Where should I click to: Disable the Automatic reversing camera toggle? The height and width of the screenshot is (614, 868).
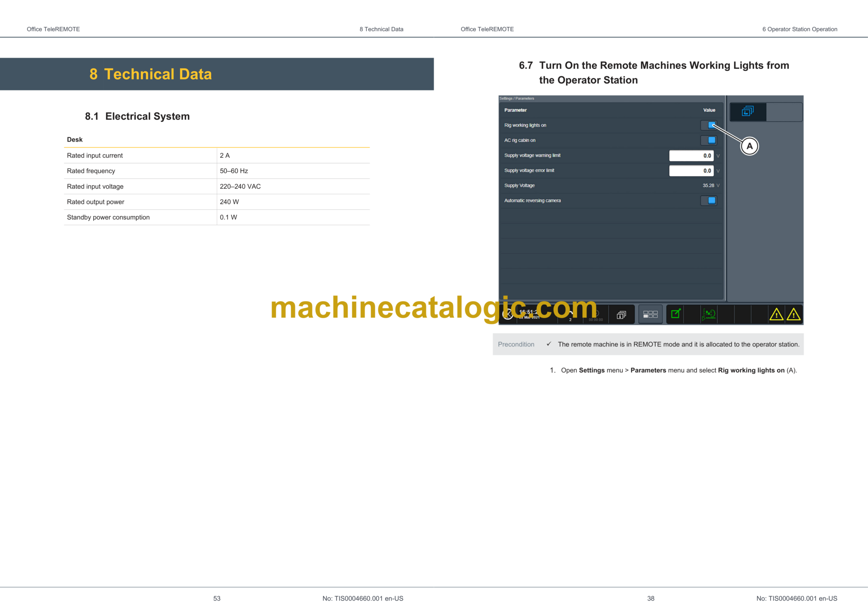[709, 200]
